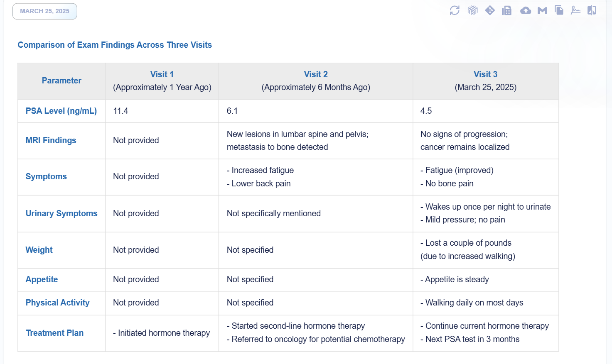The image size is (612, 364).
Task: Click the PSA Level row label
Action: (x=61, y=111)
